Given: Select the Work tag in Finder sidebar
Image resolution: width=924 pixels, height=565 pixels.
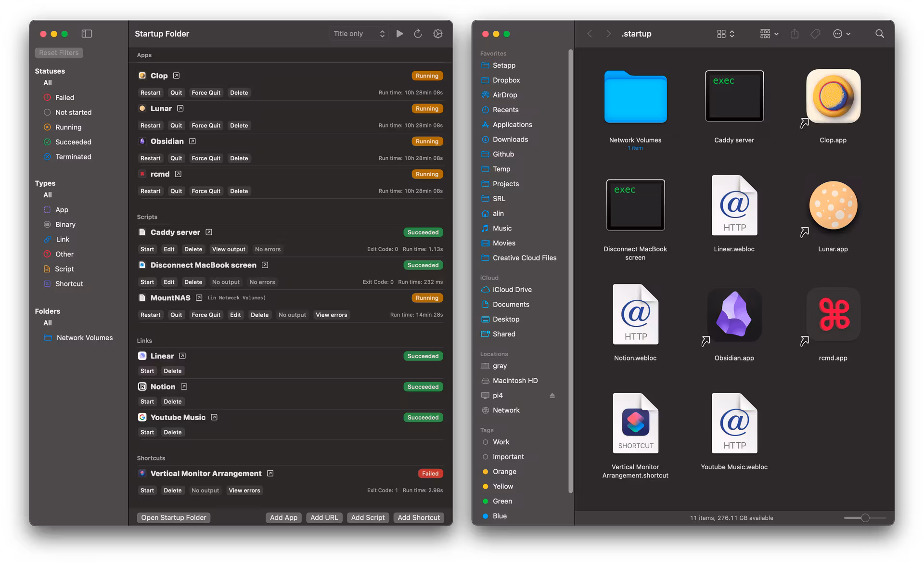Looking at the screenshot, I should (501, 442).
